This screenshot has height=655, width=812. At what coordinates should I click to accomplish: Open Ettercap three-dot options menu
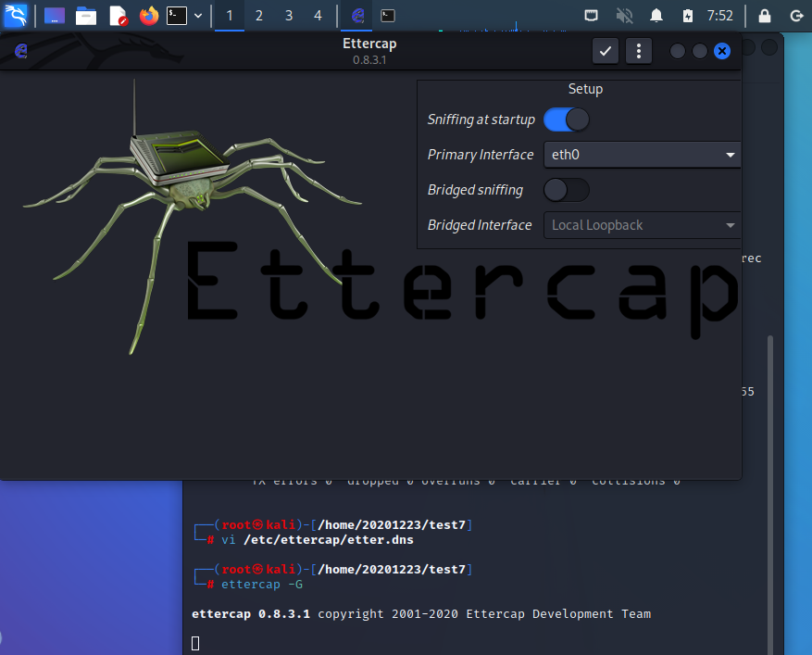pos(639,51)
